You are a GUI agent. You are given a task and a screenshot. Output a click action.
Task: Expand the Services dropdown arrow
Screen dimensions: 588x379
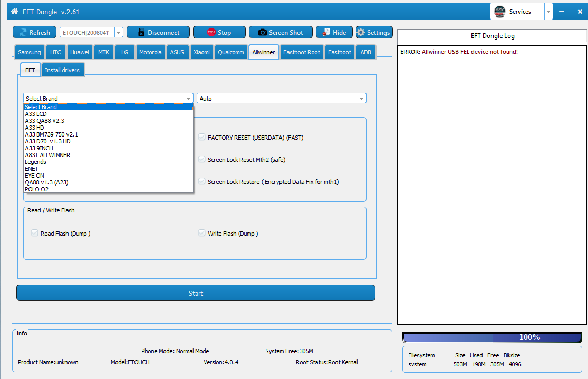pos(548,12)
